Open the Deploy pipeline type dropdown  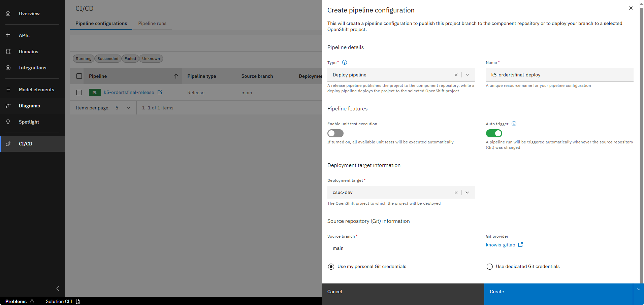pos(467,75)
